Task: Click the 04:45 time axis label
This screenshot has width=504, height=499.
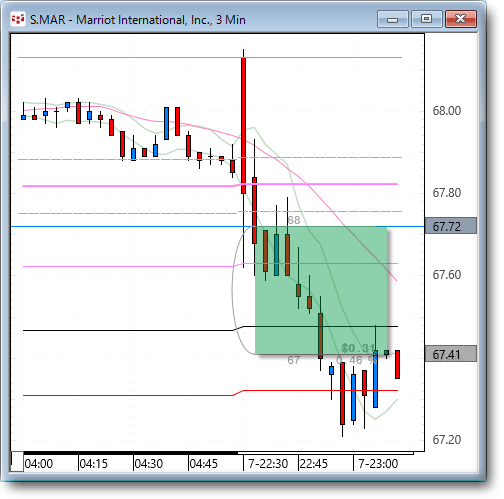Action: click(x=204, y=463)
